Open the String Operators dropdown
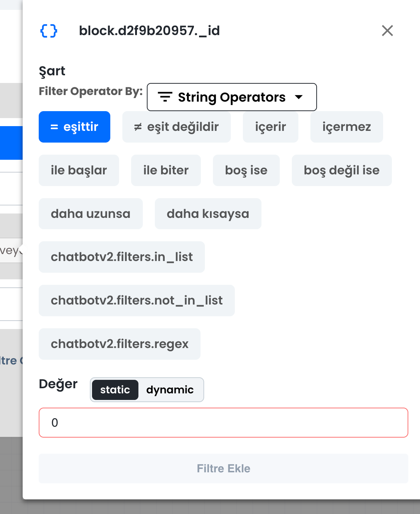The image size is (420, 514). click(x=232, y=97)
